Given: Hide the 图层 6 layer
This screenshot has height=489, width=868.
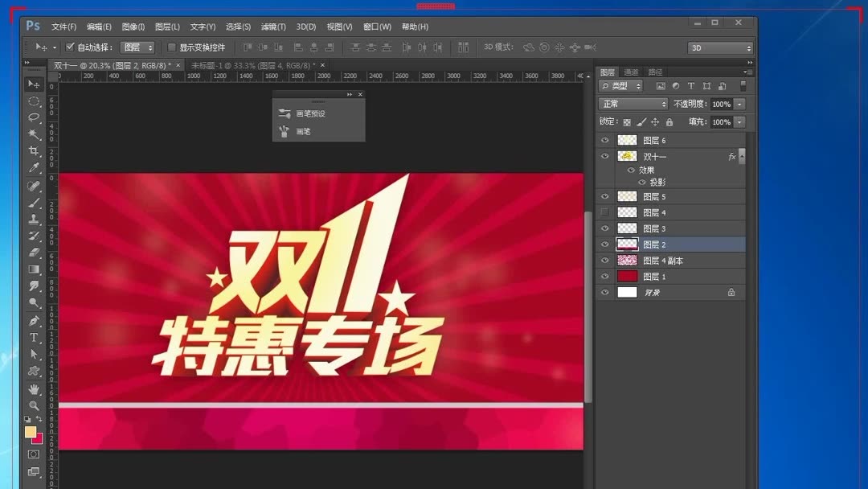Looking at the screenshot, I should [x=605, y=139].
